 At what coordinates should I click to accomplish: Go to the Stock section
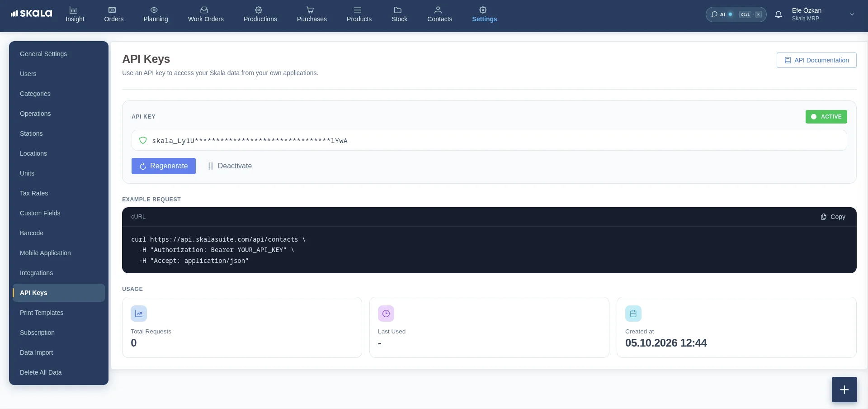pos(399,14)
